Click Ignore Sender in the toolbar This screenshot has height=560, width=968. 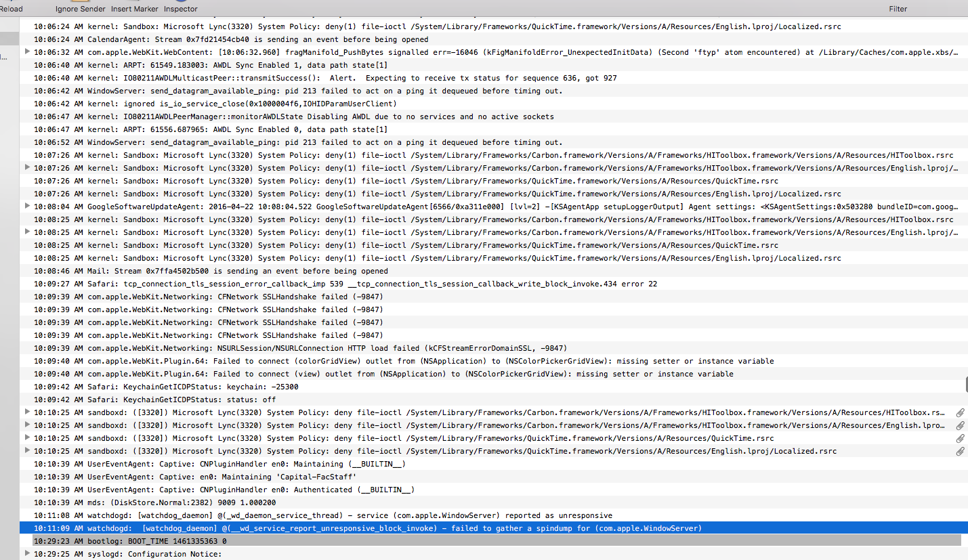click(x=80, y=9)
